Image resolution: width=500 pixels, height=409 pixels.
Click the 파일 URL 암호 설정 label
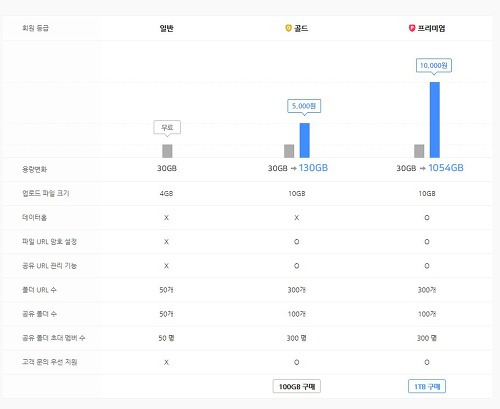(49, 242)
